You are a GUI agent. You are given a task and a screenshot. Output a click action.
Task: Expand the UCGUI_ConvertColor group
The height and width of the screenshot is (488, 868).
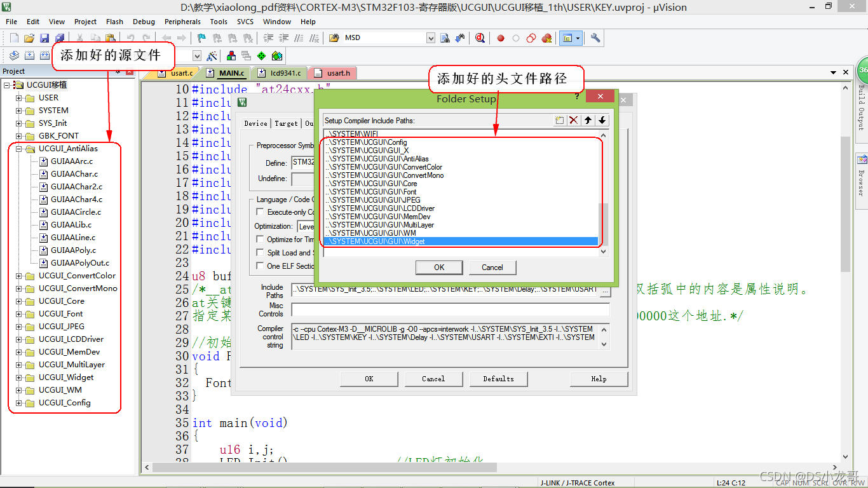pyautogui.click(x=19, y=276)
